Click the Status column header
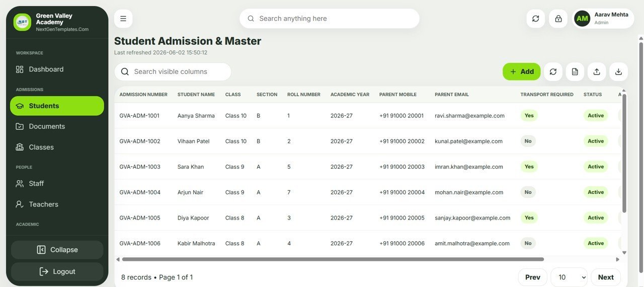Screen dimensions: 644x287 coord(593,95)
